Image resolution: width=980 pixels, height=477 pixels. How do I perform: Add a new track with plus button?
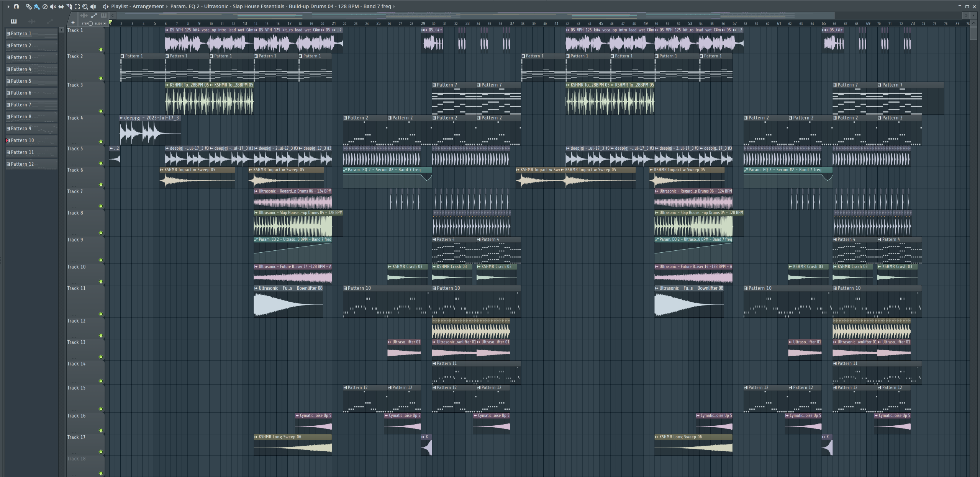coord(73,23)
